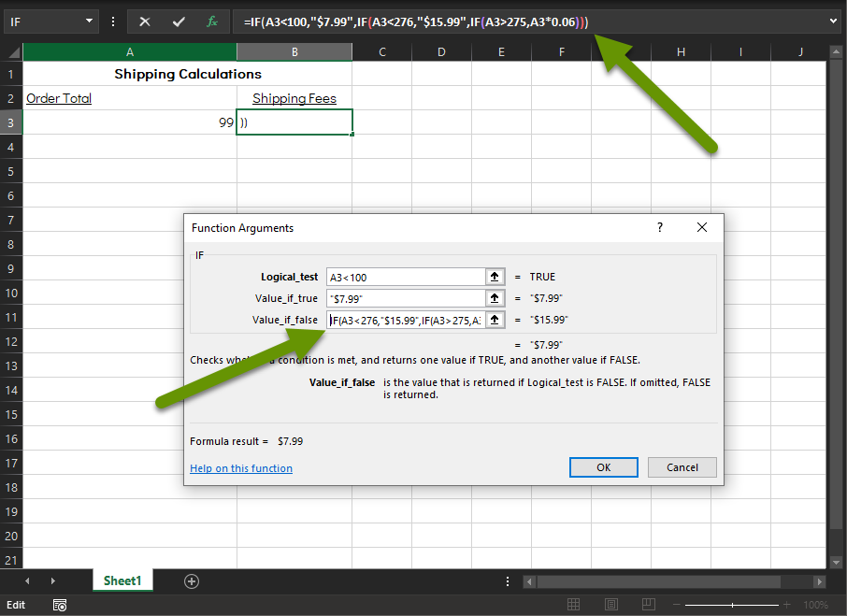Select the Normal view icon in status bar

point(573,604)
